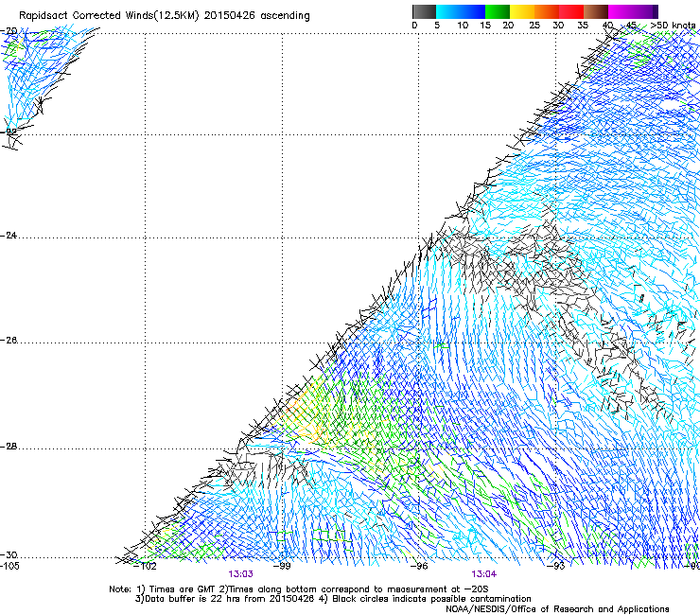Click the 'Data buffer is 22 hrs' note line

point(333,599)
